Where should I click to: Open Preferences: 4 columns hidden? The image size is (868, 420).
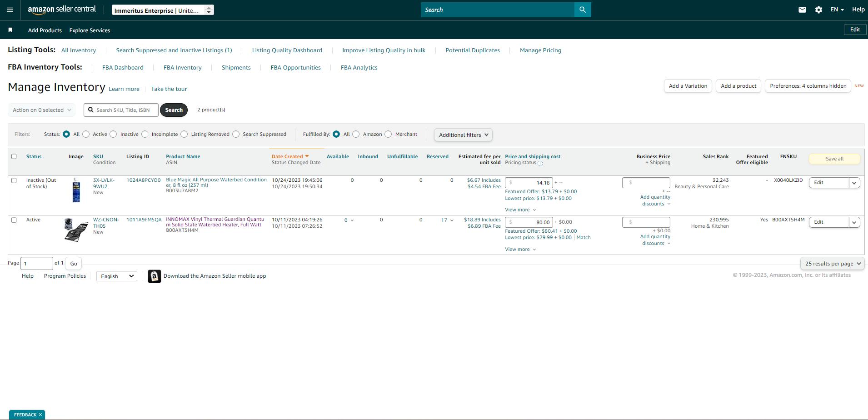(808, 86)
